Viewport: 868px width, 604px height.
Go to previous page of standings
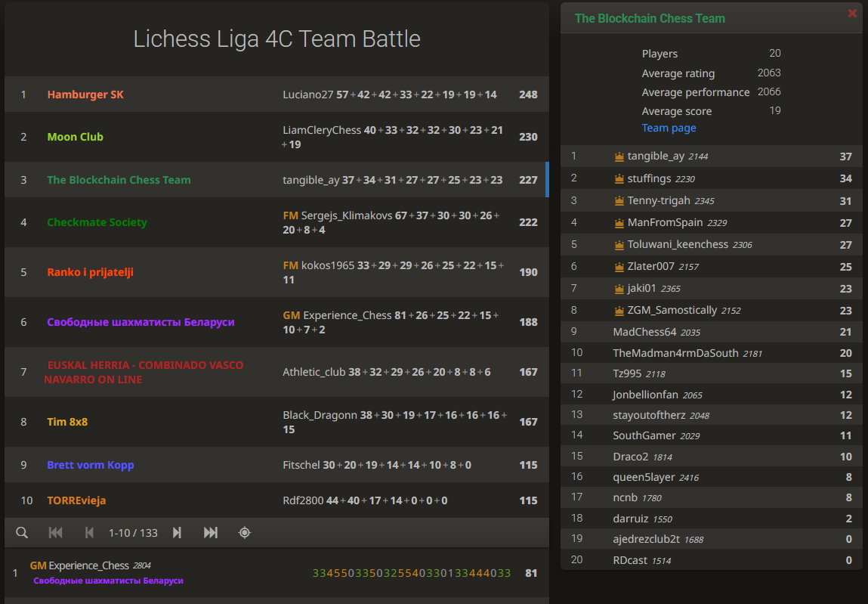(x=89, y=533)
